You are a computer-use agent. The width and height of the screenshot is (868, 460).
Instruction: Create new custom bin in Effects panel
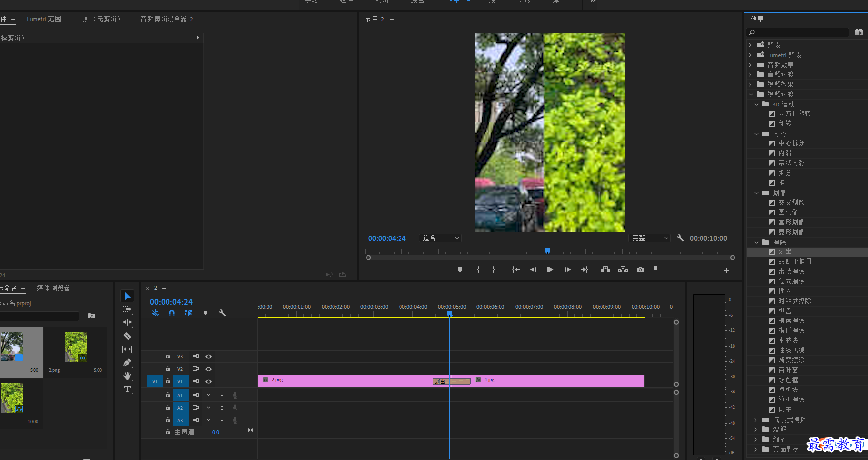pos(859,33)
